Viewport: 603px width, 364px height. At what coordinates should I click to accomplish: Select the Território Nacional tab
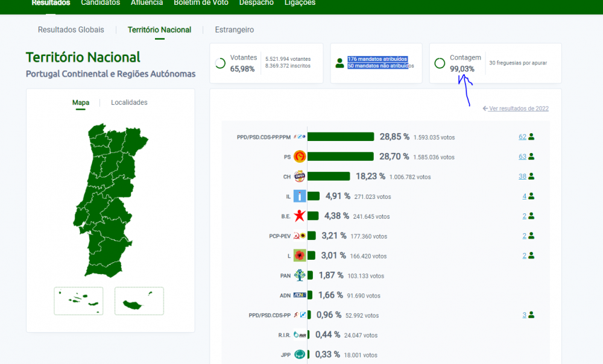(x=160, y=30)
